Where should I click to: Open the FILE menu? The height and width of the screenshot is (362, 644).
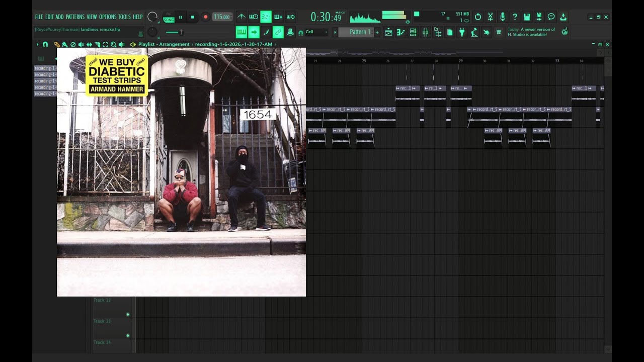[39, 17]
